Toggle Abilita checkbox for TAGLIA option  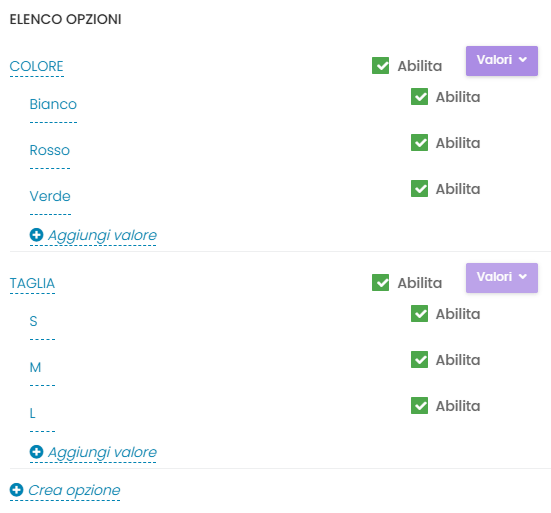[381, 283]
